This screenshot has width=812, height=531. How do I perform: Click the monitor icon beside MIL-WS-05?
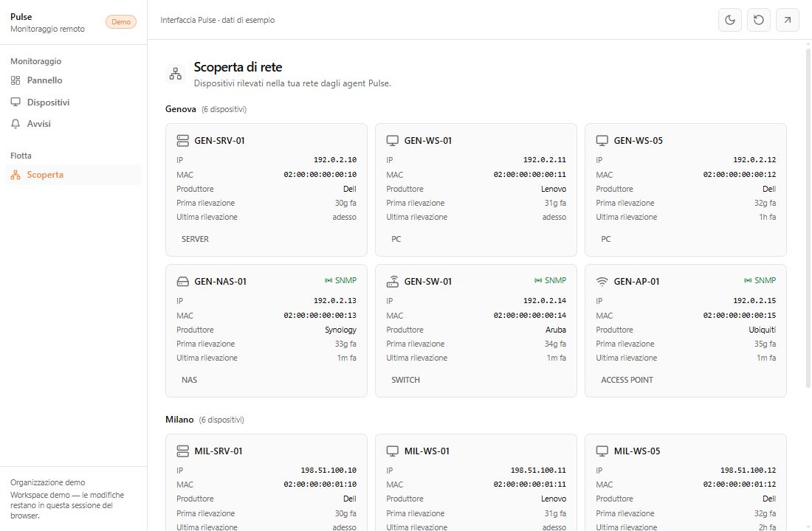coord(602,451)
